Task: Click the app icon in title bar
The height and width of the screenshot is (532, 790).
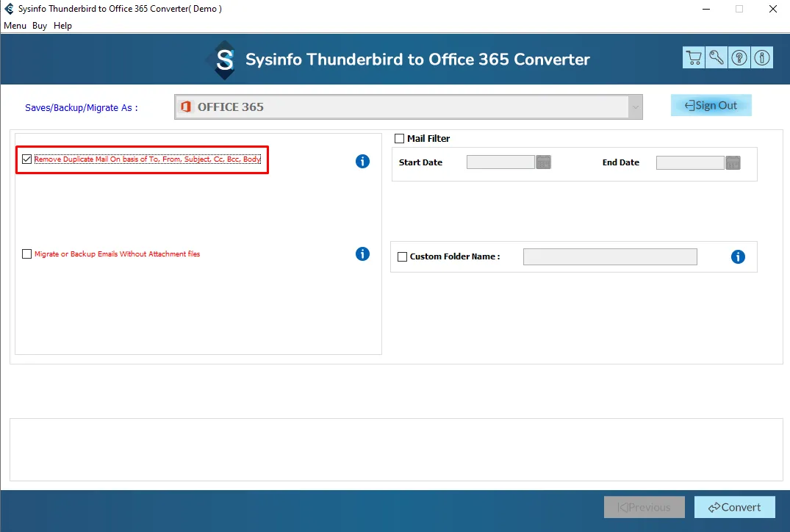Action: 9,9
